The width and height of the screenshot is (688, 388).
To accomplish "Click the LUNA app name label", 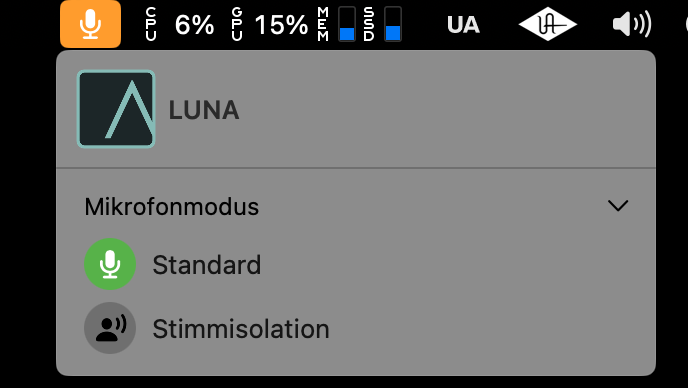I will pyautogui.click(x=204, y=110).
